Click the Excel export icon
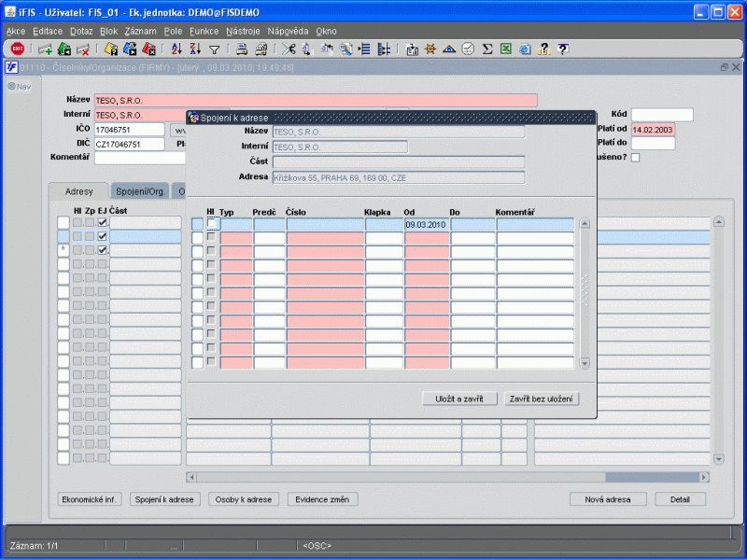 coord(506,49)
